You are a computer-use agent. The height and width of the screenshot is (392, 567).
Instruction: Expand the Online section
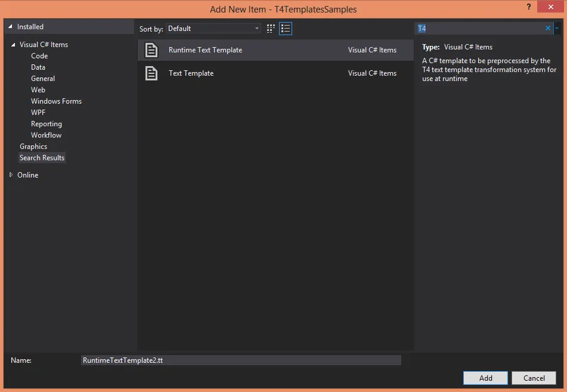[x=11, y=175]
